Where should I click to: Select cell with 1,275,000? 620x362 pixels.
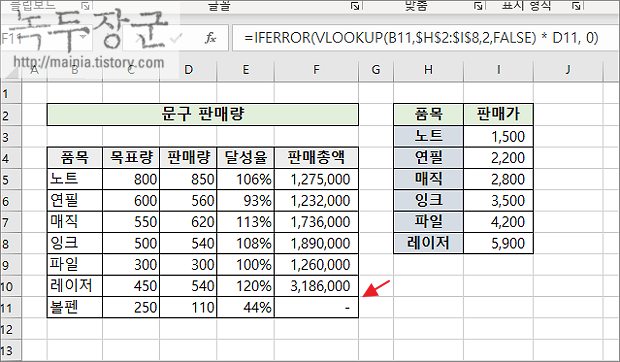[316, 179]
